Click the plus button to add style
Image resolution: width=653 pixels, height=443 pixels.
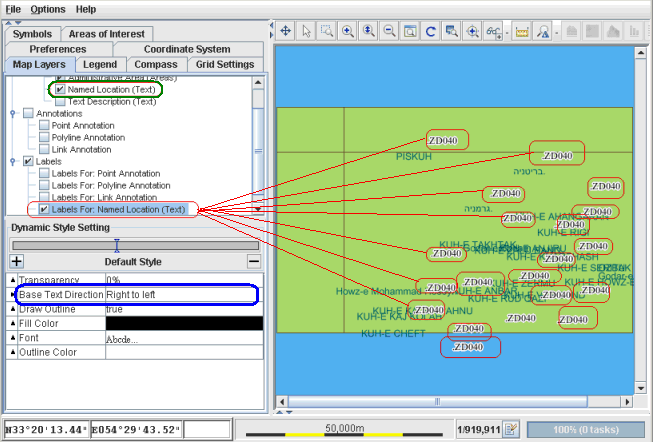(x=16, y=261)
